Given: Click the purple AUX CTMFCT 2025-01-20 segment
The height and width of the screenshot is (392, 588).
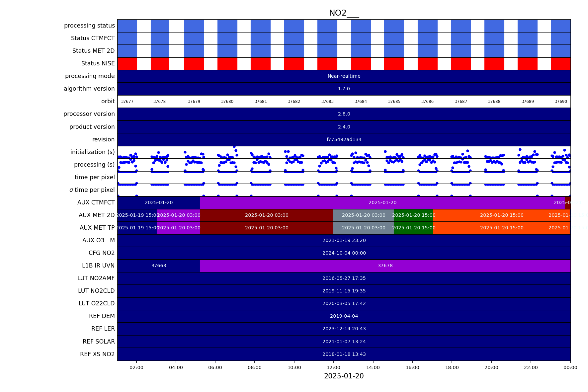Looking at the screenshot, I should 382,203.
